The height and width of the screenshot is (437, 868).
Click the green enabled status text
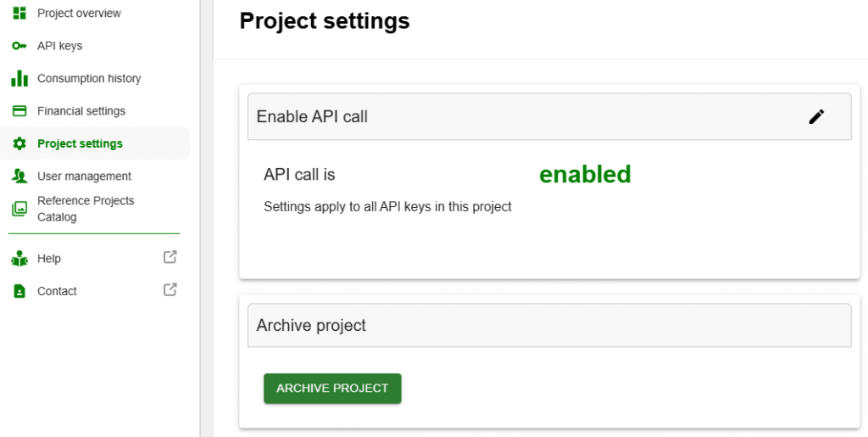585,175
